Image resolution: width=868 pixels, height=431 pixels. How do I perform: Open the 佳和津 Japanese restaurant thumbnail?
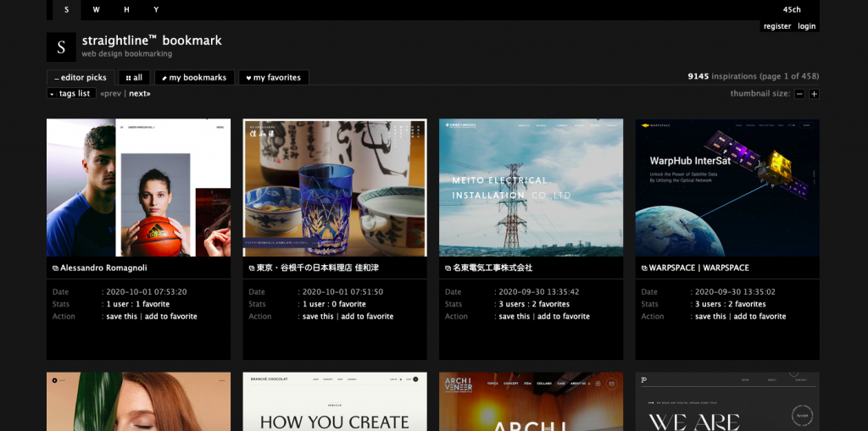click(335, 188)
